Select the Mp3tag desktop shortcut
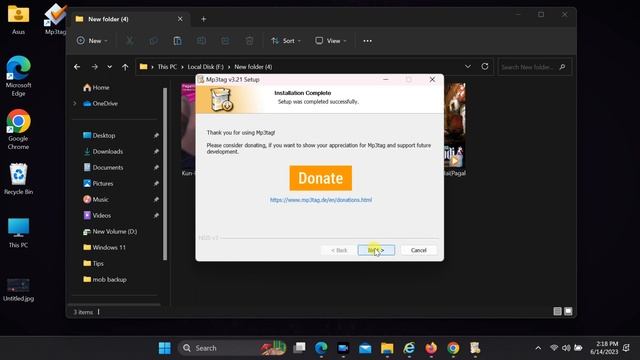 pos(55,19)
